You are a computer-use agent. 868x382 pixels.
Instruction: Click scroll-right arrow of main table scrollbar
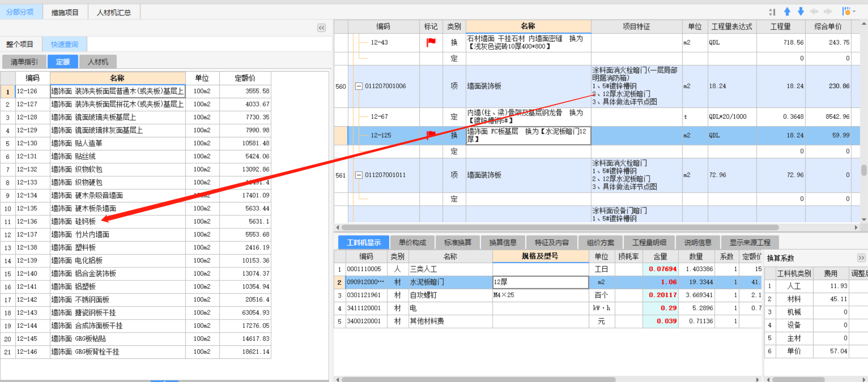856,227
